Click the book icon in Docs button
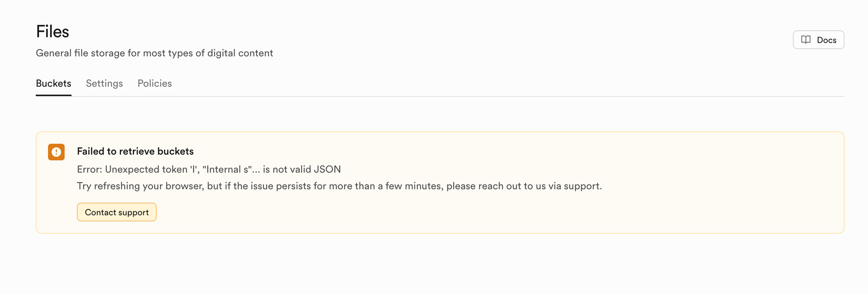Screen dimensions: 868x294 pyautogui.click(x=806, y=40)
